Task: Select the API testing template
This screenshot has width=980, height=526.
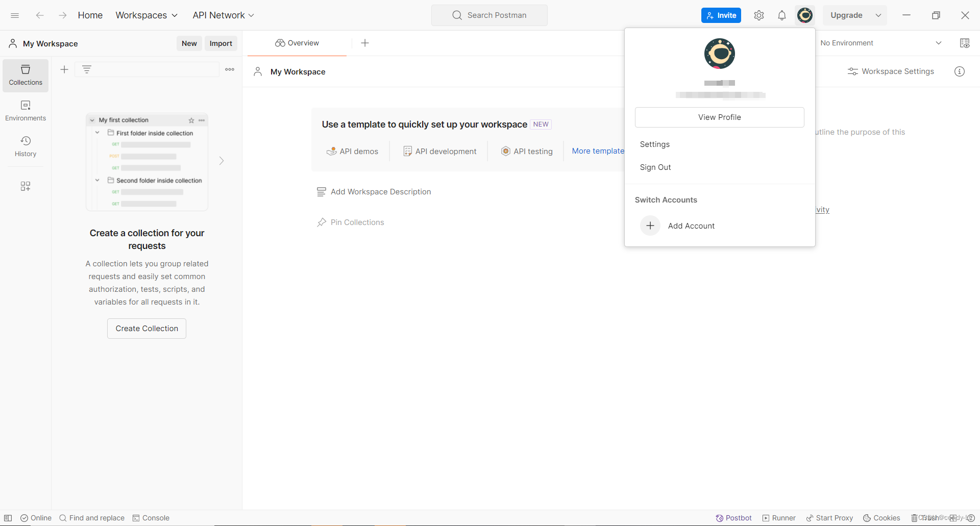Action: click(527, 151)
